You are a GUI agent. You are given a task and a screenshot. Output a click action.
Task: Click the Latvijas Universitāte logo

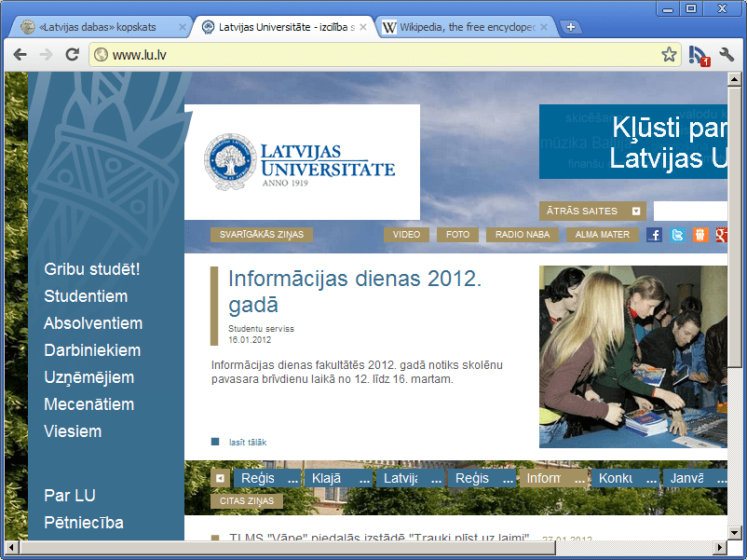pos(300,162)
